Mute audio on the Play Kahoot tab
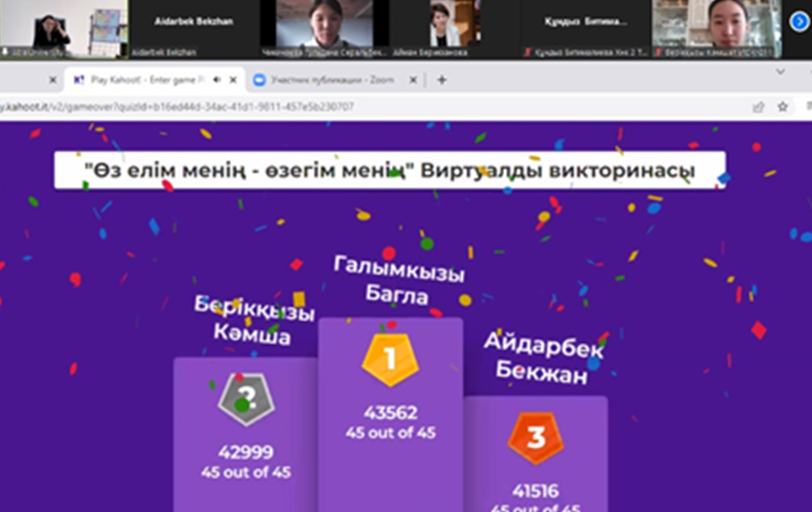This screenshot has width=812, height=512. pos(215,80)
